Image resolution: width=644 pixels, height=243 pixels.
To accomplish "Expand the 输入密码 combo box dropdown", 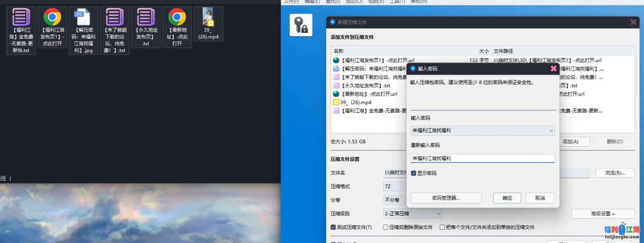I will point(550,131).
